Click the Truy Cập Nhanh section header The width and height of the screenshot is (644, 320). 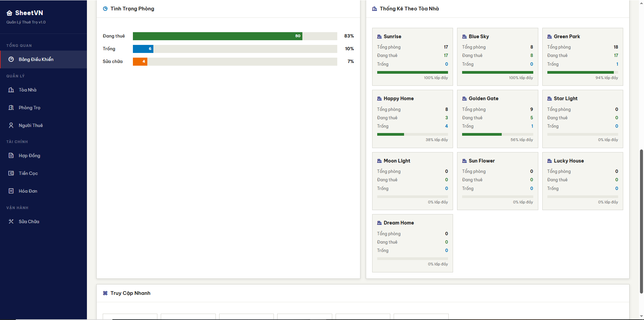click(x=130, y=293)
